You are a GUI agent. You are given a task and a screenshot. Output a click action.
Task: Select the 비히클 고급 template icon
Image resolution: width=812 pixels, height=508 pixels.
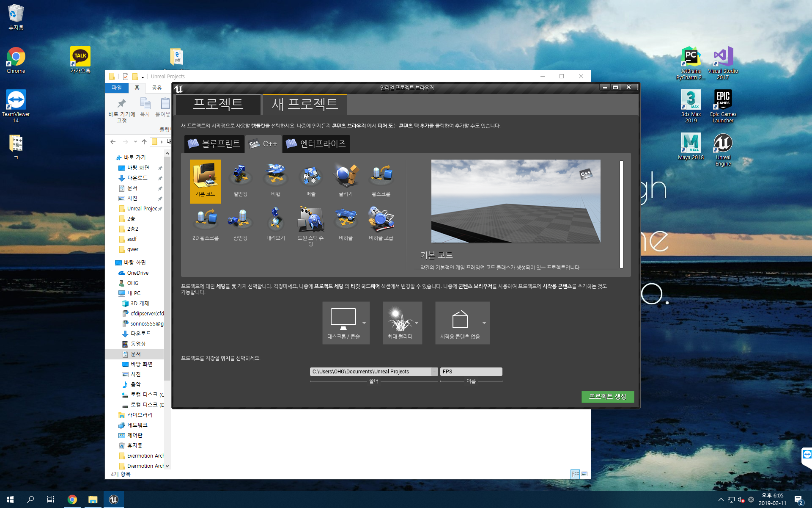[381, 225]
